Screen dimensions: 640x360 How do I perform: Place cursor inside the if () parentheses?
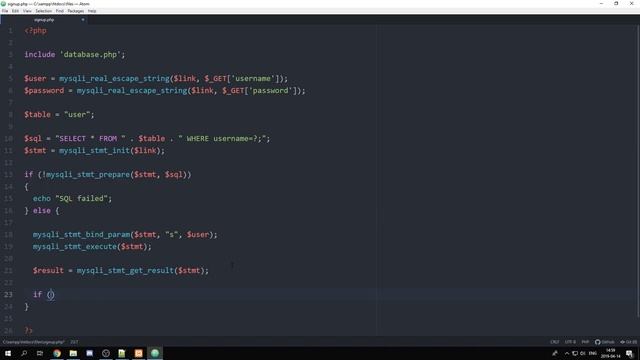coord(51,294)
